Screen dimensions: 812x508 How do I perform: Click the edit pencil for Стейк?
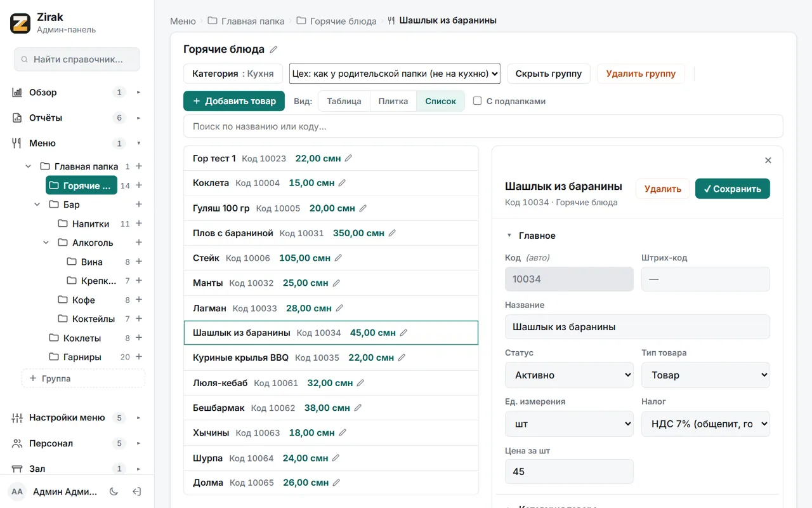[x=338, y=258]
